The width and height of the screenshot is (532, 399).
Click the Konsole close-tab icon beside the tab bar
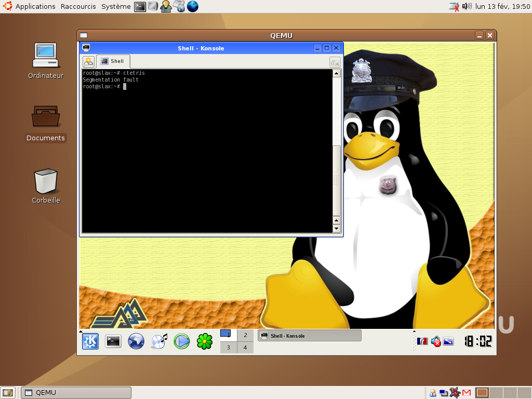[x=335, y=62]
